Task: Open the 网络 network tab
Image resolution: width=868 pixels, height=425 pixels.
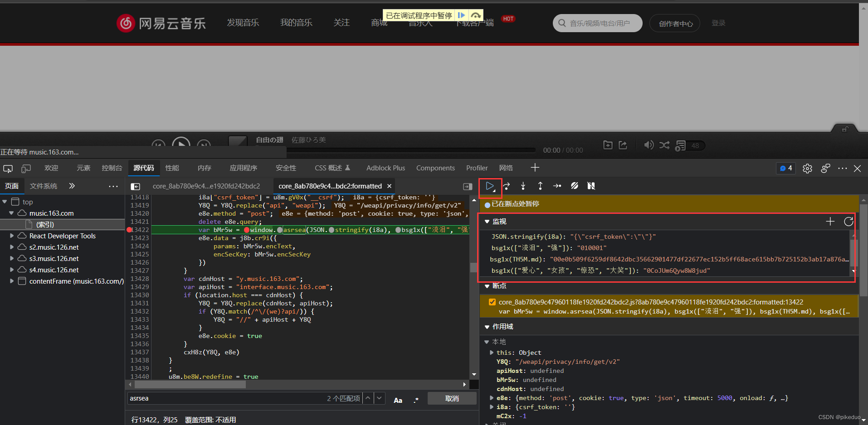Action: (x=506, y=168)
